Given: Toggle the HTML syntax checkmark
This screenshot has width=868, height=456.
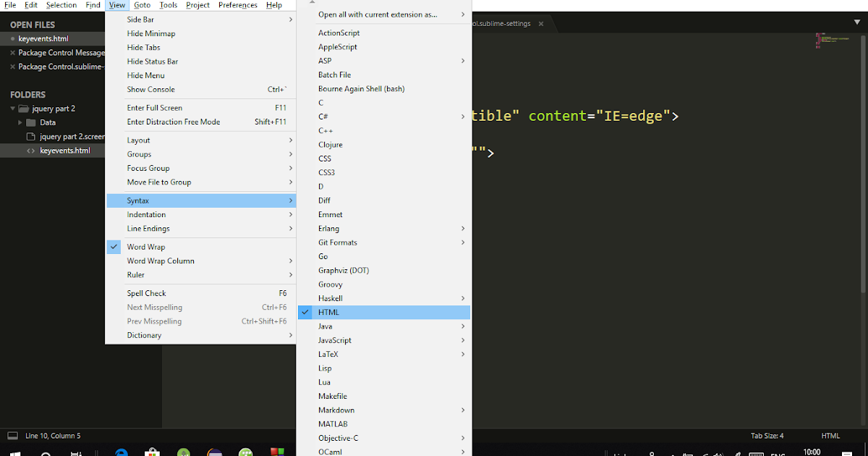Looking at the screenshot, I should pyautogui.click(x=329, y=312).
